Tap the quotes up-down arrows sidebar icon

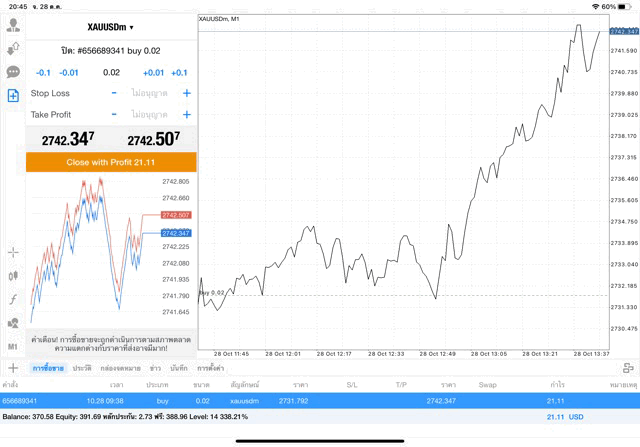coord(13,48)
